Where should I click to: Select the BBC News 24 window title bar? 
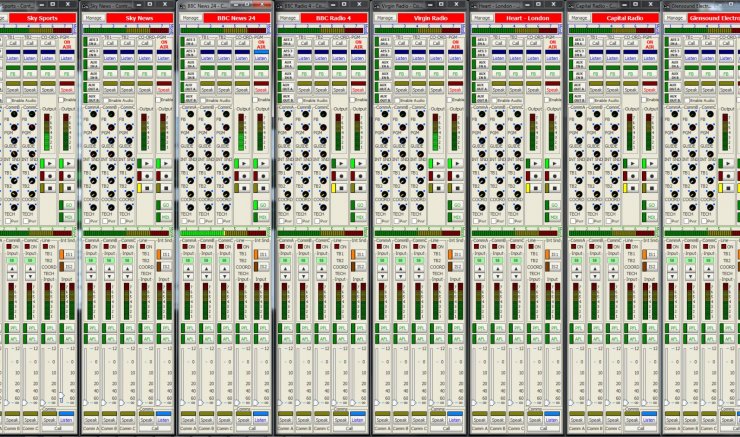pyautogui.click(x=225, y=5)
